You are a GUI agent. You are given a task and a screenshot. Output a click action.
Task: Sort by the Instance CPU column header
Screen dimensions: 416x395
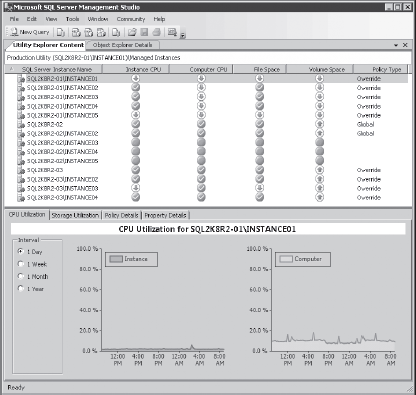point(136,69)
